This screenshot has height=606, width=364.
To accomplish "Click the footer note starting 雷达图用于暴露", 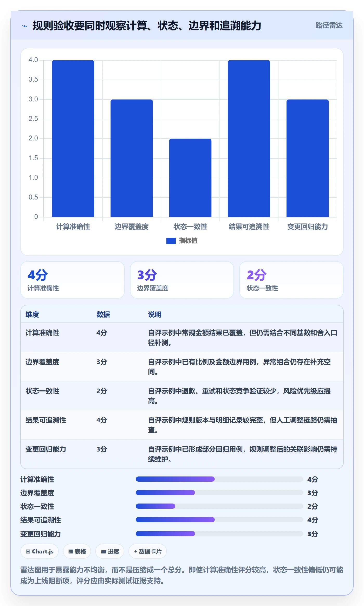I will (182, 575).
